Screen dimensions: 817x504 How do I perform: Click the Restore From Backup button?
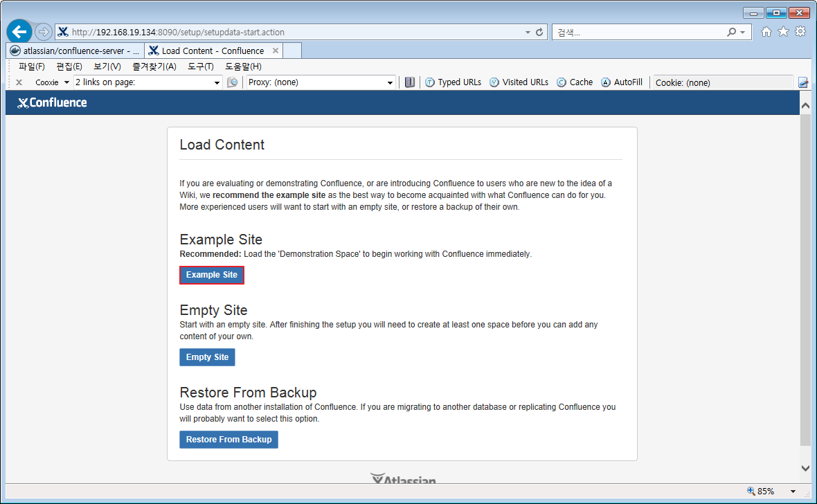[228, 440]
